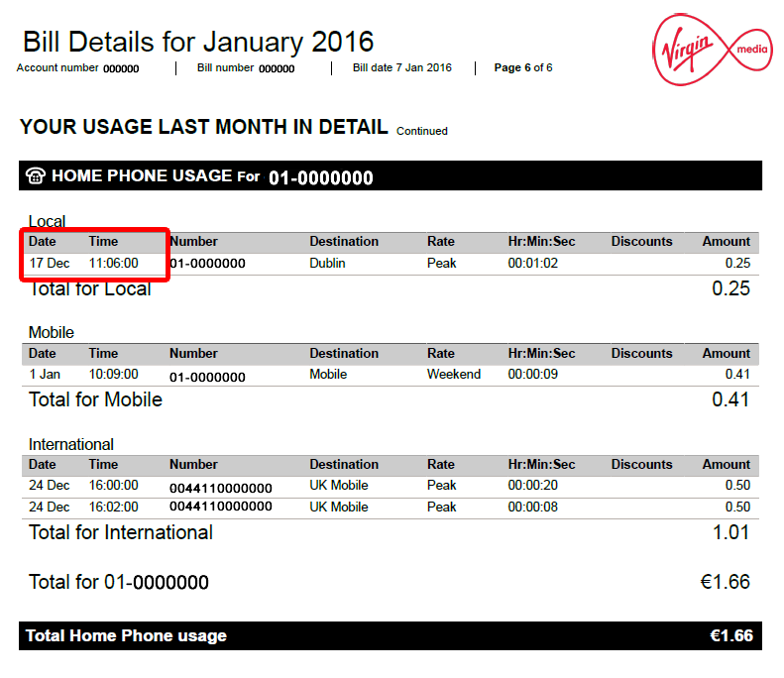Click 'Destination' header in Local table
This screenshot has width=784, height=678.
[344, 242]
